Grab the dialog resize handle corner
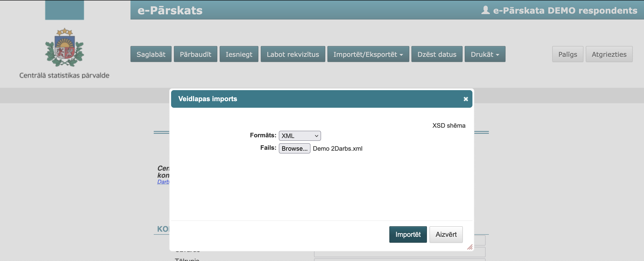644x261 pixels. coord(470,247)
